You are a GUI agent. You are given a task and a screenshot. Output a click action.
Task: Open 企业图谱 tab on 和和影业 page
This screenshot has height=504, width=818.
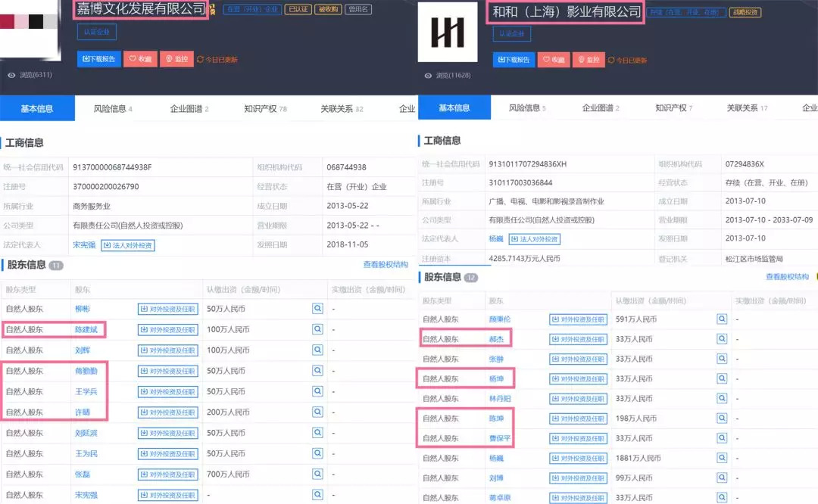click(601, 108)
